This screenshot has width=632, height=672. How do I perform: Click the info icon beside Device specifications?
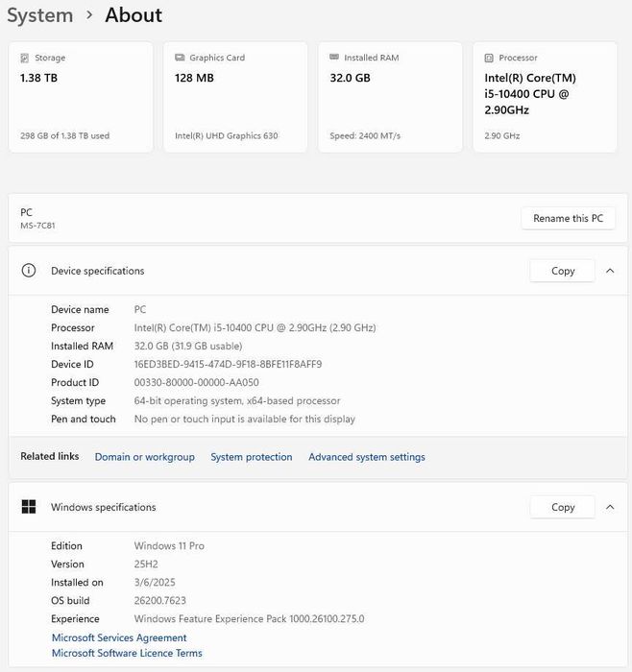(x=29, y=271)
